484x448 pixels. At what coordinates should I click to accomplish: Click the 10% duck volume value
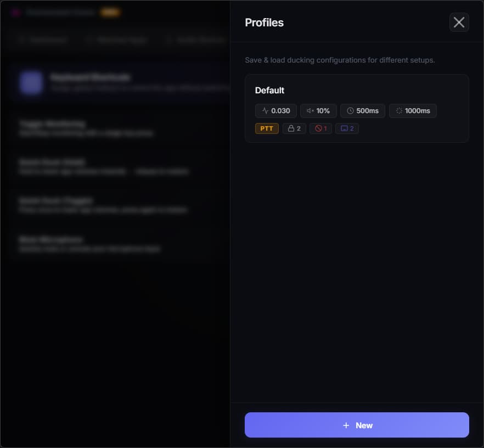click(x=323, y=111)
